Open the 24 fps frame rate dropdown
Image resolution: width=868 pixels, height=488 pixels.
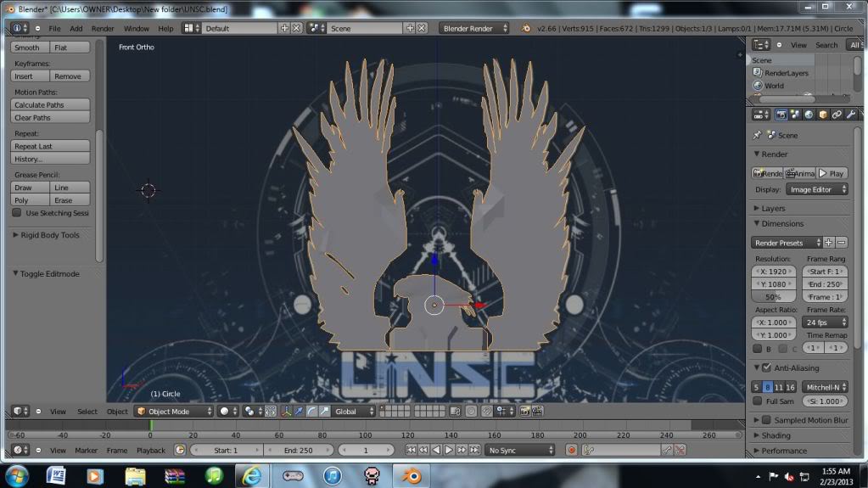point(825,322)
